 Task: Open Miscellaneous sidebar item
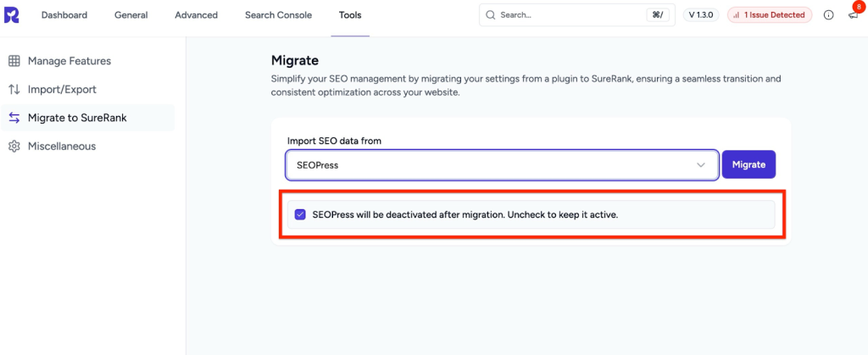coord(87,147)
